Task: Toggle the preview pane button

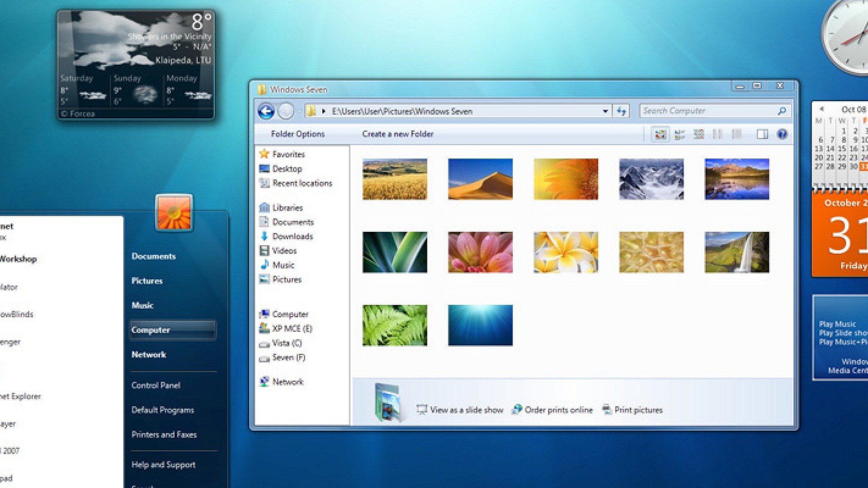Action: (762, 134)
